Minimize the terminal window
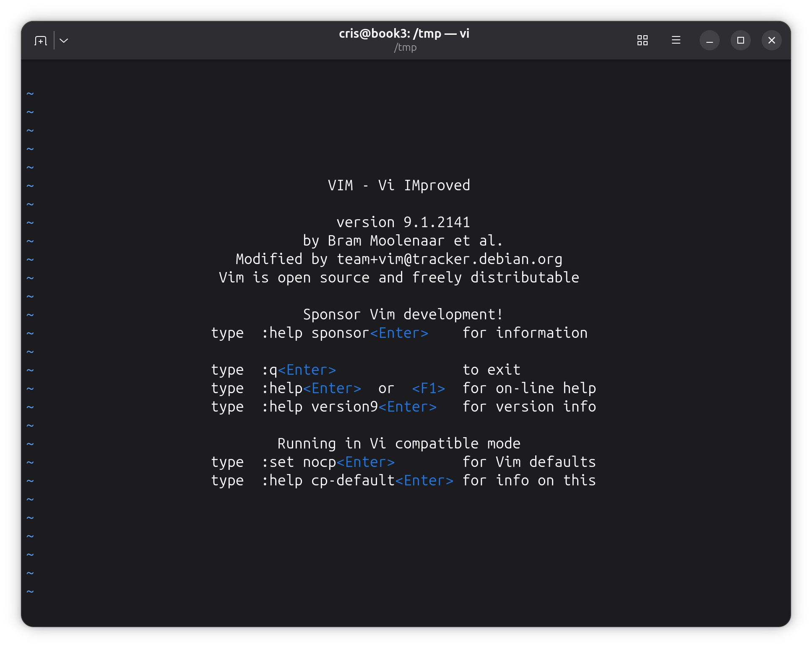 click(x=710, y=40)
